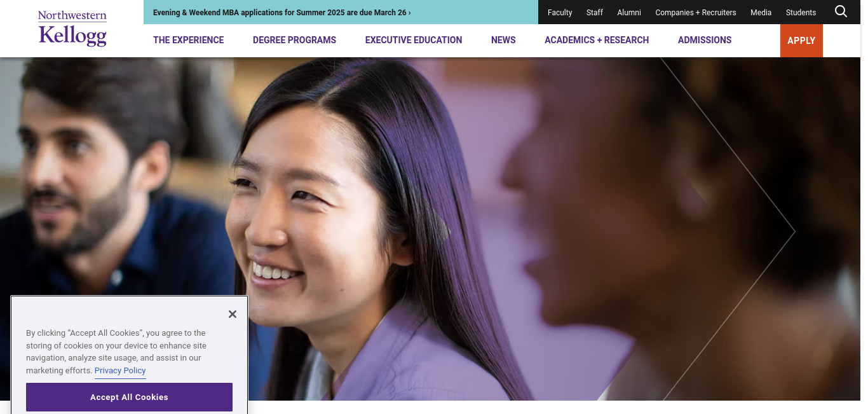Open the Faculty link
The width and height of the screenshot is (868, 414).
[x=560, y=13]
